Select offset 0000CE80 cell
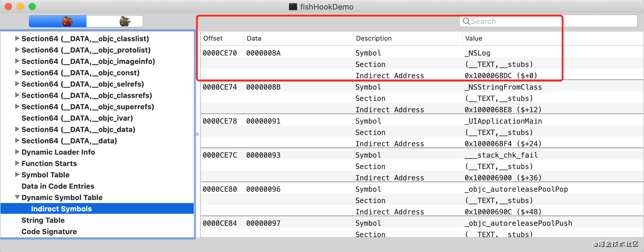 coord(220,189)
